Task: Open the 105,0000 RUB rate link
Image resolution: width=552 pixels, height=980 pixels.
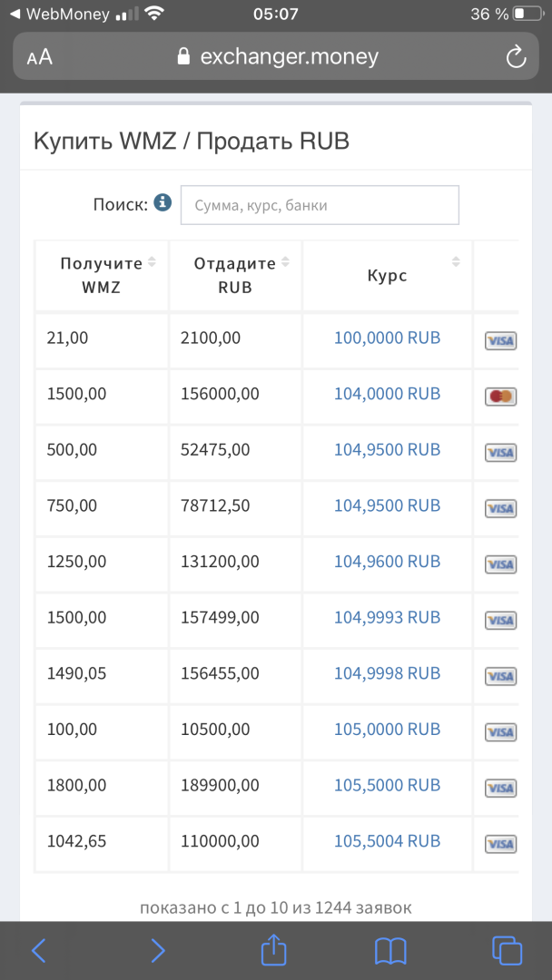Action: tap(387, 729)
